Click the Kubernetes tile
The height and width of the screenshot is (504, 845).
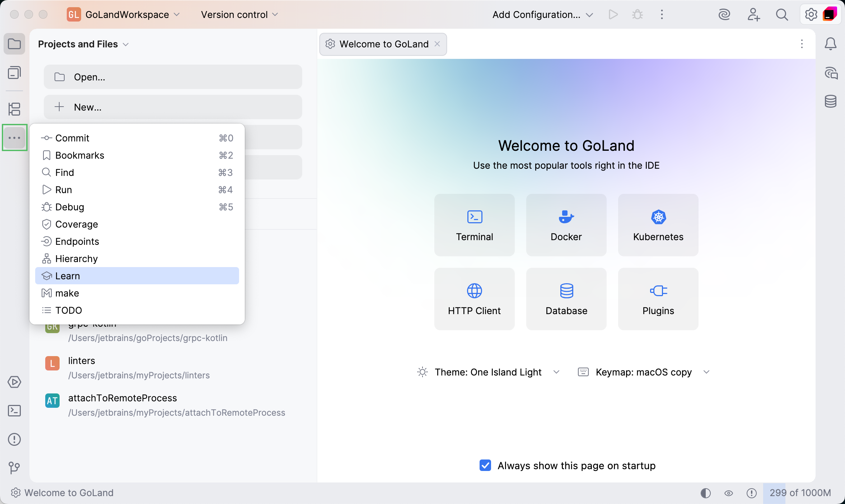[658, 225]
